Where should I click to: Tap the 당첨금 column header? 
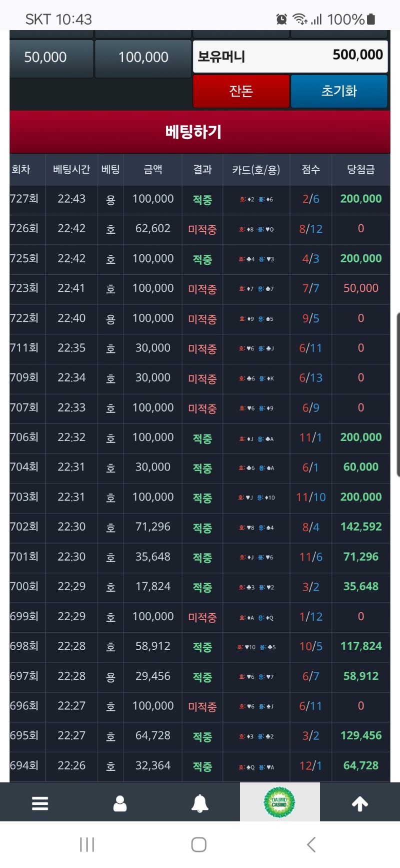[361, 170]
